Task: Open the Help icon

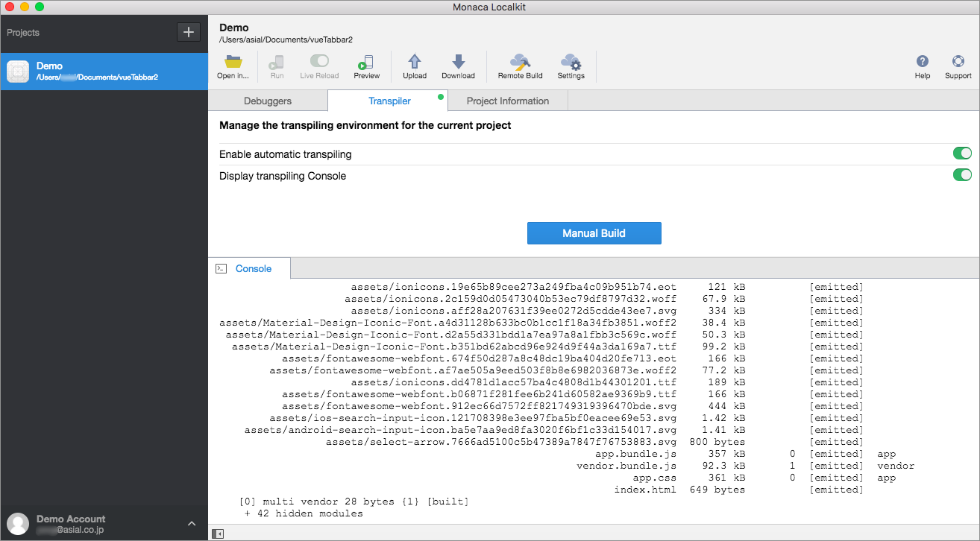Action: [x=923, y=62]
